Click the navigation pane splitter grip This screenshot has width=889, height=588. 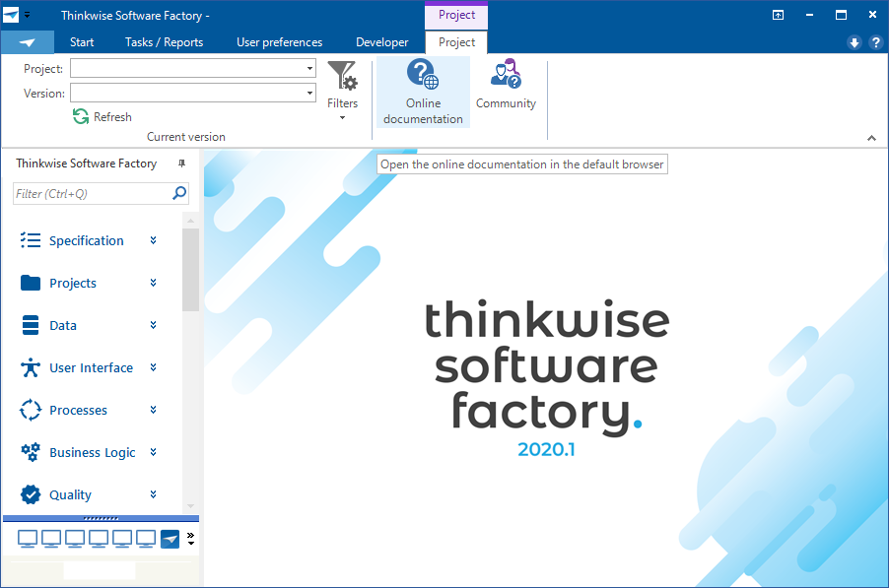pyautogui.click(x=101, y=518)
